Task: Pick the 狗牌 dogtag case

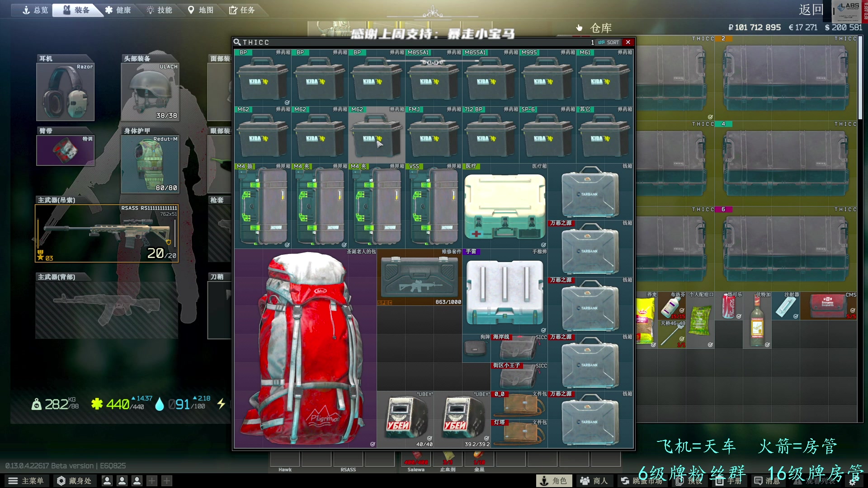Action: coord(476,348)
